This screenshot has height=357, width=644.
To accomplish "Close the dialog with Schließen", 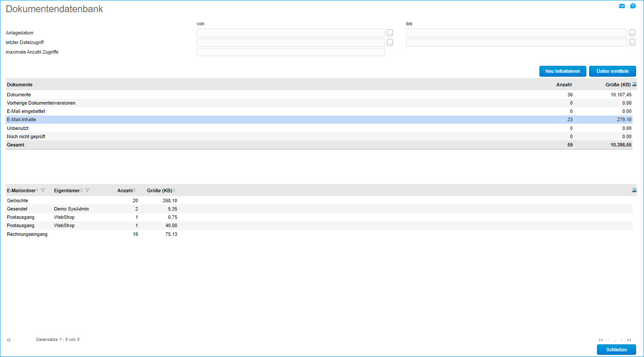I will click(617, 350).
